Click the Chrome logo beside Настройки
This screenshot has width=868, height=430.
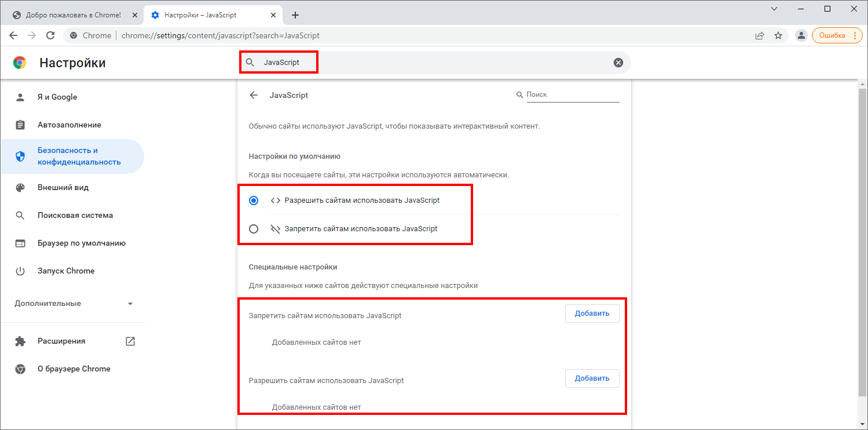point(20,63)
